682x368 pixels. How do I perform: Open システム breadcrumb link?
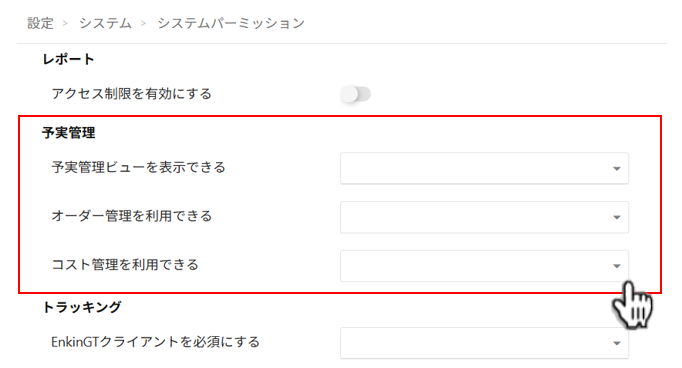coord(105,23)
